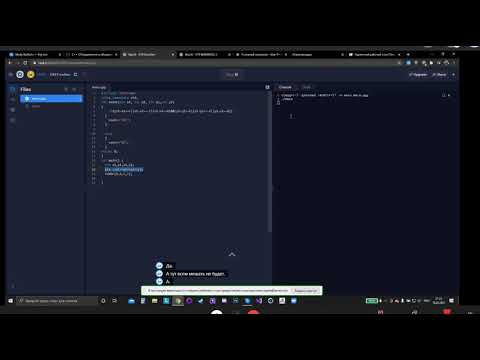Open the Files icon in the left sidebar
Screen dimensions: 480x360
(x=12, y=89)
